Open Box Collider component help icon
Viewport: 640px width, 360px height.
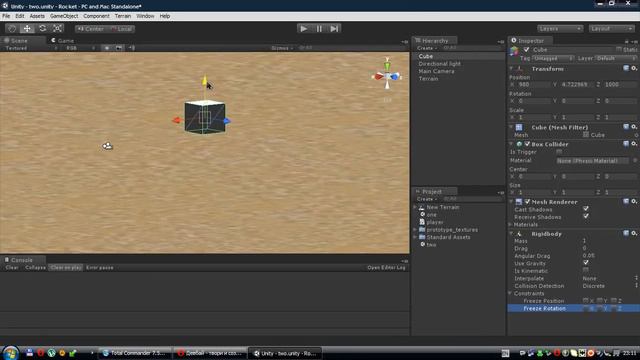[x=626, y=144]
